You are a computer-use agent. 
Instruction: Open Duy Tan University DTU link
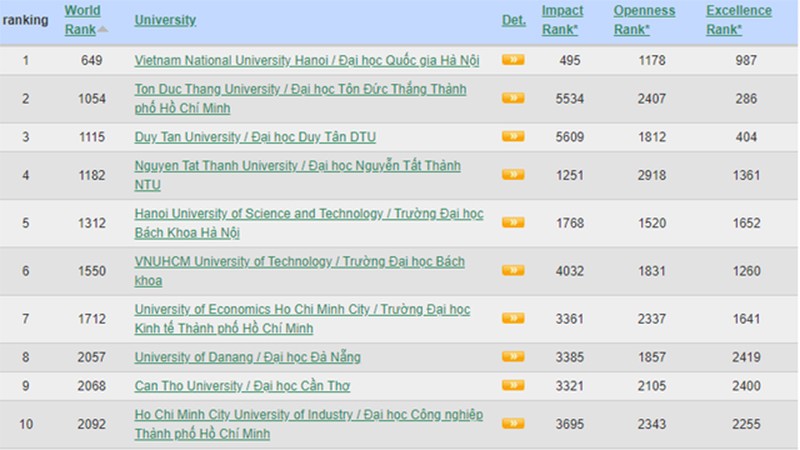[254, 136]
